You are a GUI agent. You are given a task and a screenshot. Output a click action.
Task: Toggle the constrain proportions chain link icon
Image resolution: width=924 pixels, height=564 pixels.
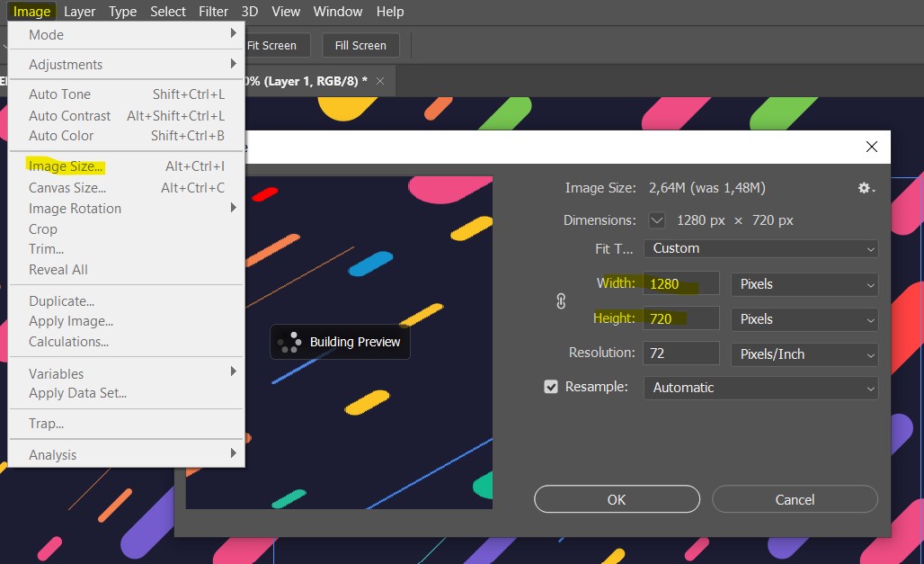tap(561, 301)
